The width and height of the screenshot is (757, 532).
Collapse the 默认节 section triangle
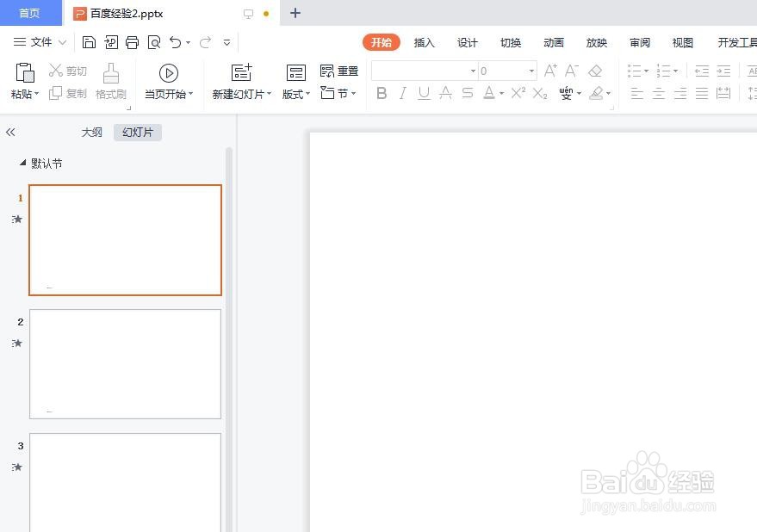click(22, 164)
